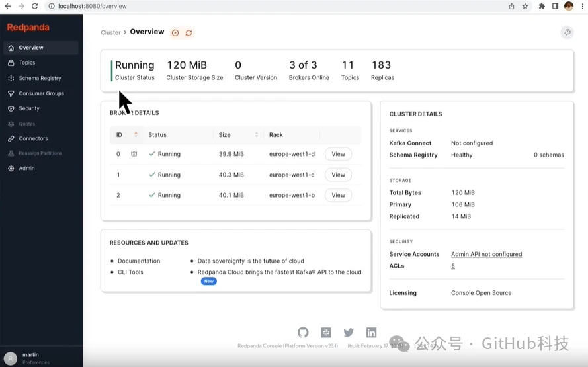Click the GitHub icon in footer

click(303, 333)
